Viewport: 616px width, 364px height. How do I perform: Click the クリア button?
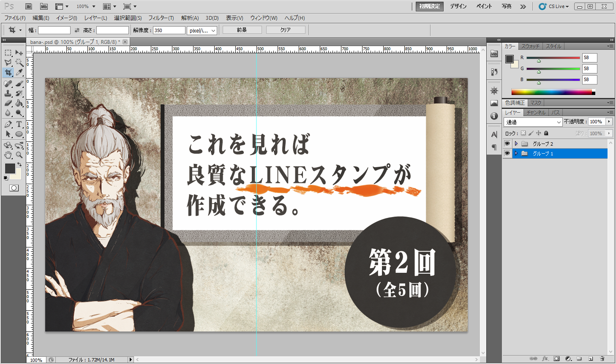286,30
